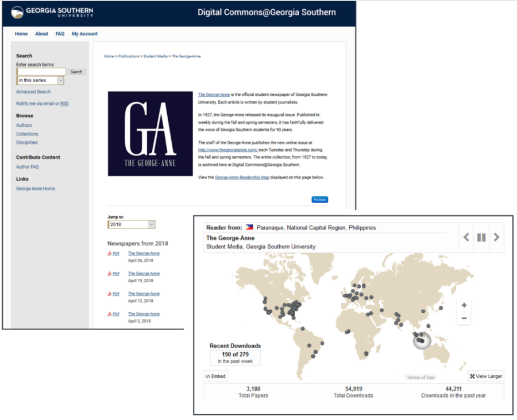Open PDF link for April 26, 2018

[116, 253]
